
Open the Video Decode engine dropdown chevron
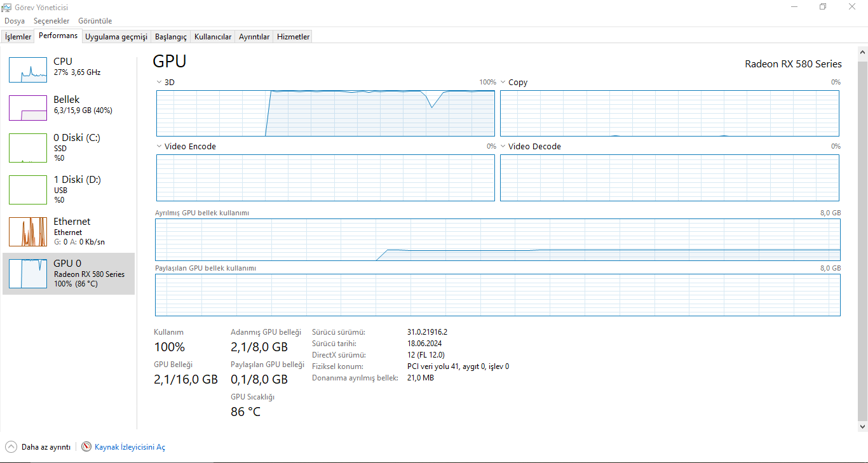503,147
